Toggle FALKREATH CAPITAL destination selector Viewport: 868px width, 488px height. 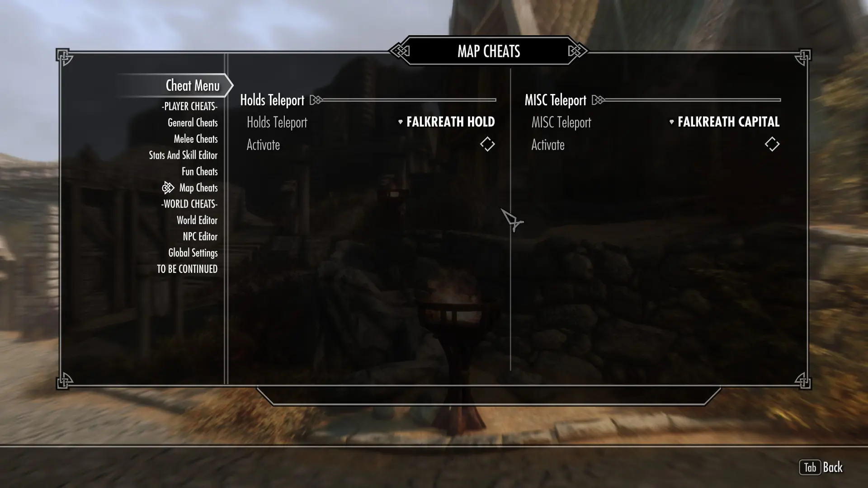pyautogui.click(x=726, y=122)
